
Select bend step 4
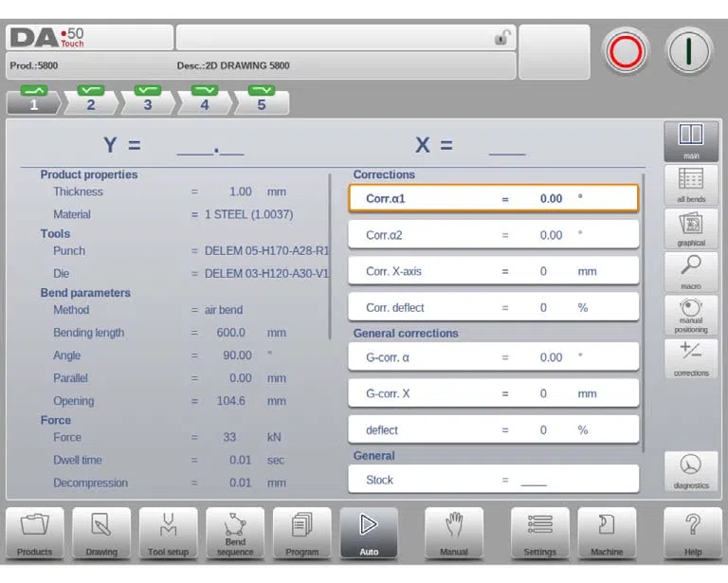[205, 100]
